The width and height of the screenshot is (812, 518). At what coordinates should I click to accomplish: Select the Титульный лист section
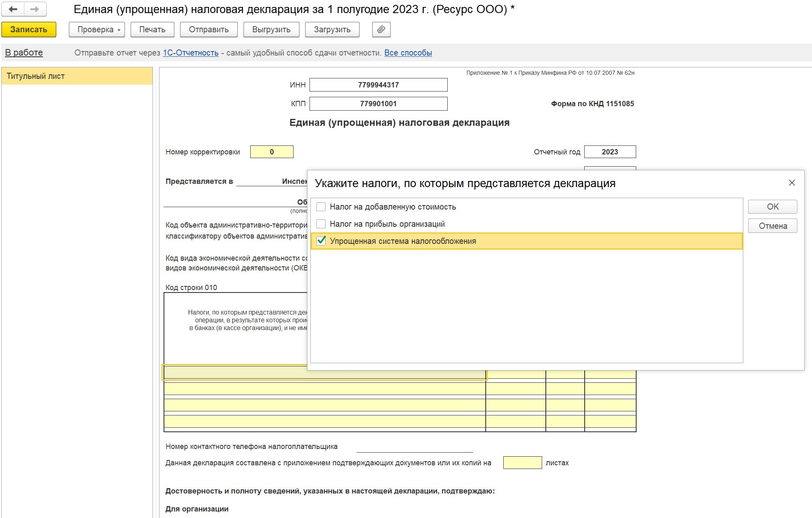(77, 76)
